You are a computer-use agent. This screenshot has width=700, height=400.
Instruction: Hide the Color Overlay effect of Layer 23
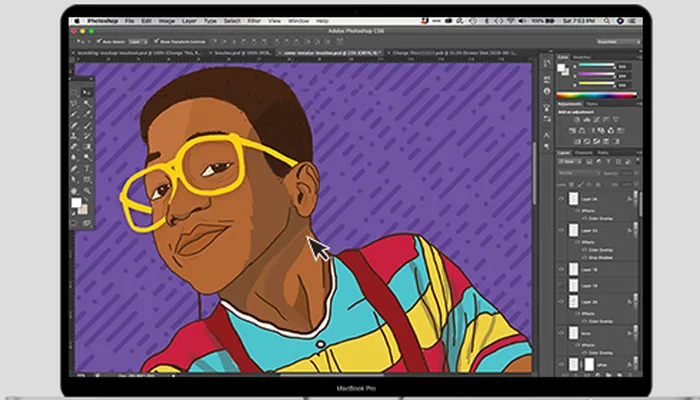[584, 250]
